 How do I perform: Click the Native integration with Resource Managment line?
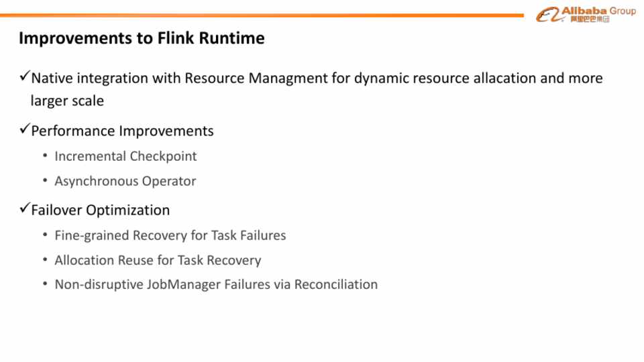pos(317,78)
